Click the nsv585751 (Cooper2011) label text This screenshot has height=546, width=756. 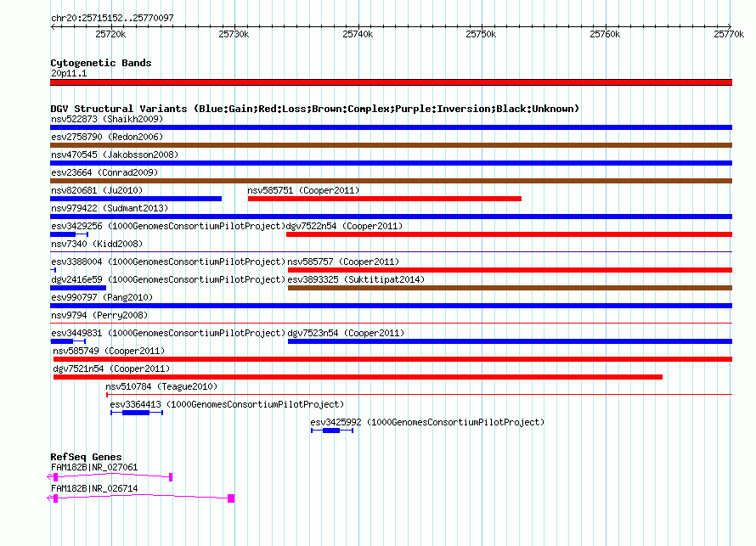(304, 190)
